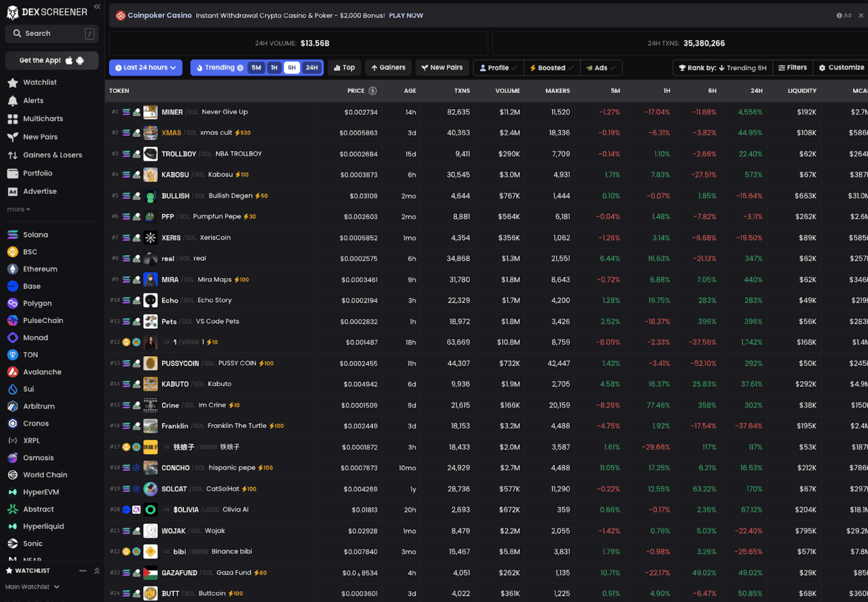Click the PLAY NOW ad link
868x602 pixels.
(406, 16)
